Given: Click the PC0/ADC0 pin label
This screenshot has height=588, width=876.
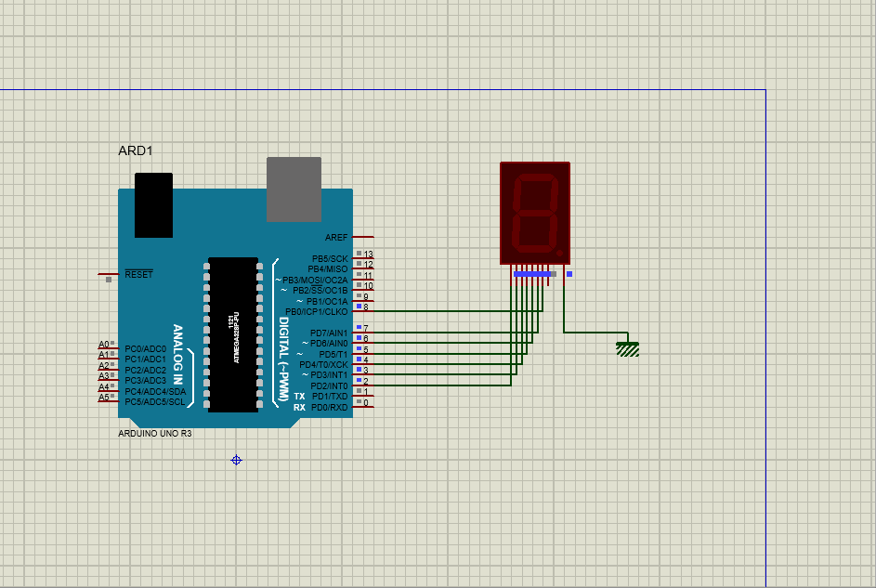Looking at the screenshot, I should (145, 348).
